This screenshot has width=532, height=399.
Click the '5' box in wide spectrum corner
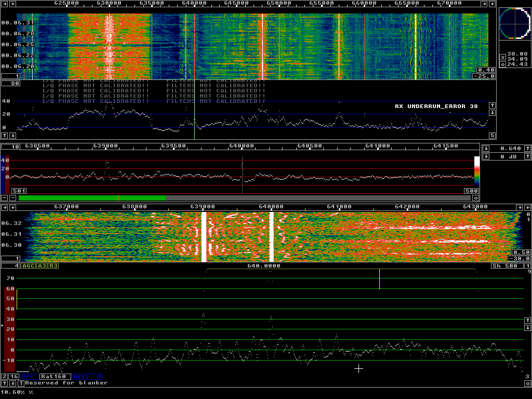tap(493, 136)
